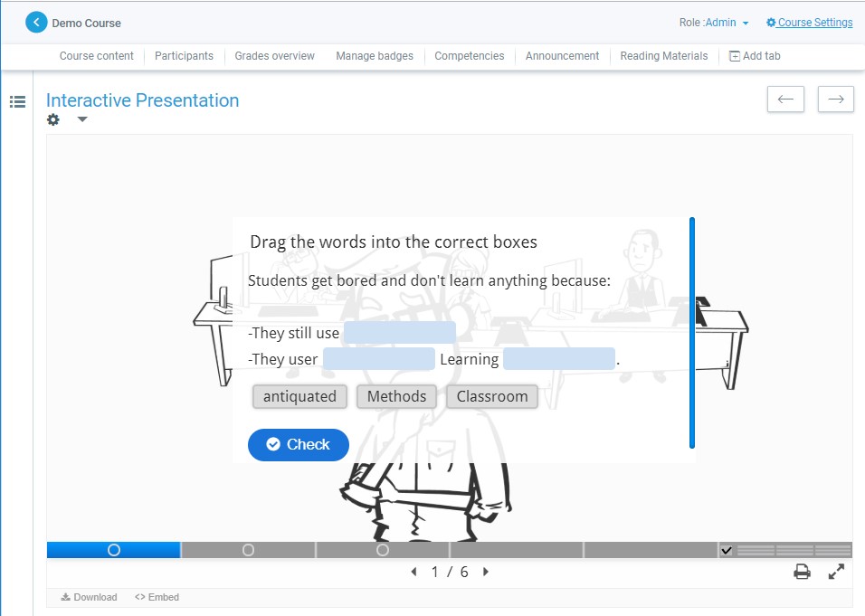Click the summary slide checkmark in progress bar
Viewport: 865px width, 616px height.
coord(726,550)
